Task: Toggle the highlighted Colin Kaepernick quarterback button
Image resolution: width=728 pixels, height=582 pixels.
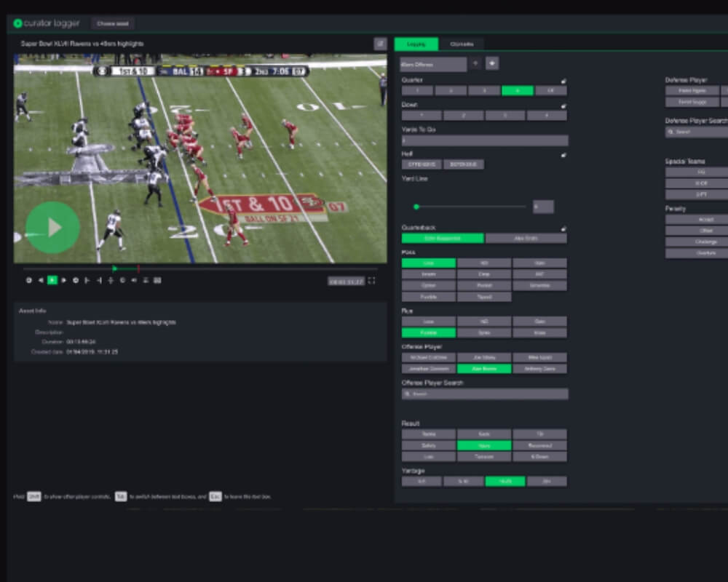Action: [x=443, y=239]
